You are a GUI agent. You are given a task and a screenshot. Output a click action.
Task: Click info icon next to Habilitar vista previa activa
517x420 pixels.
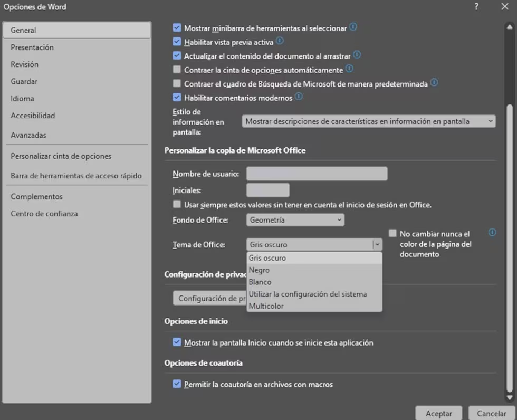click(280, 41)
